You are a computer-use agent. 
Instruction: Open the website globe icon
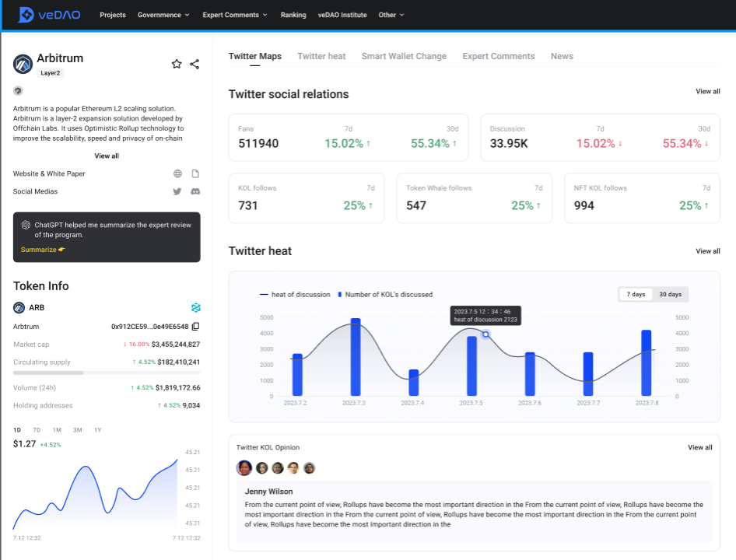177,173
